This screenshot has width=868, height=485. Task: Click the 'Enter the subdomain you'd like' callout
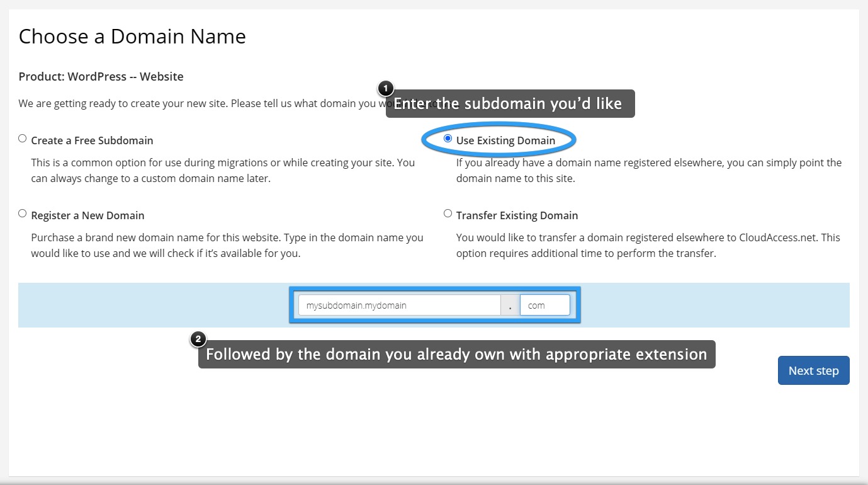coord(510,104)
